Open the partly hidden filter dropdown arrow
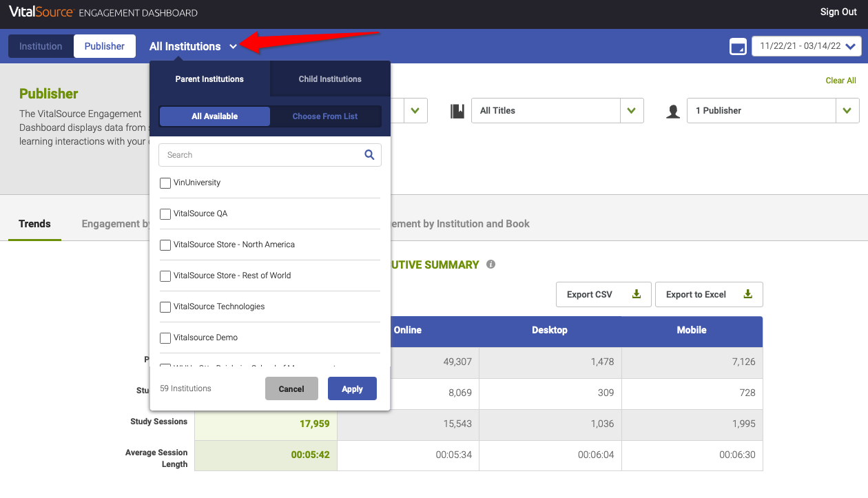 pyautogui.click(x=415, y=111)
